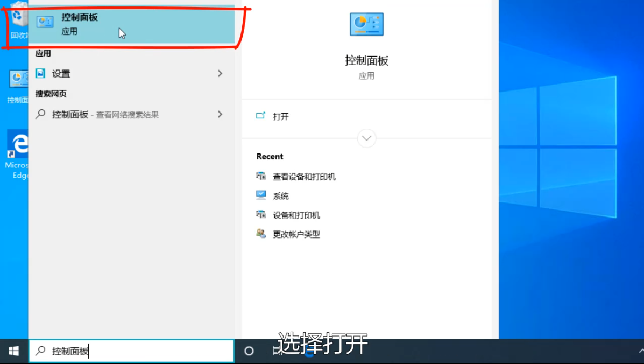Click the Cortana circle icon on taskbar
Image resolution: width=644 pixels, height=364 pixels.
249,351
